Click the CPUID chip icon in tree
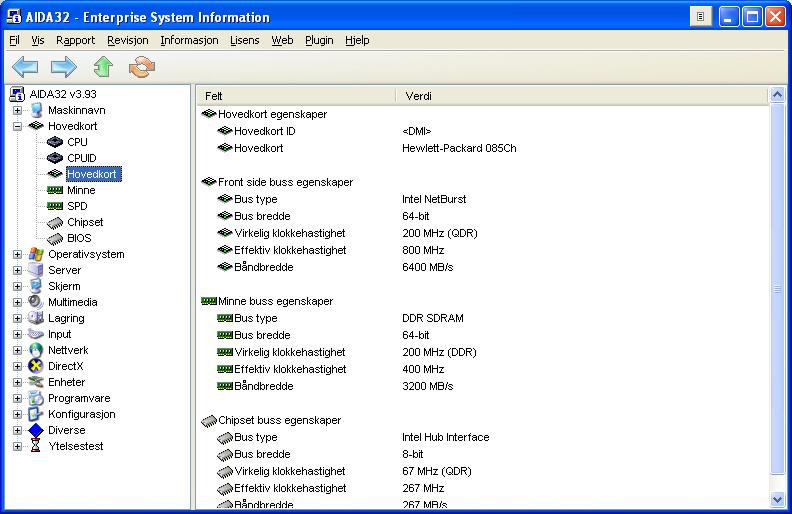 coord(55,159)
